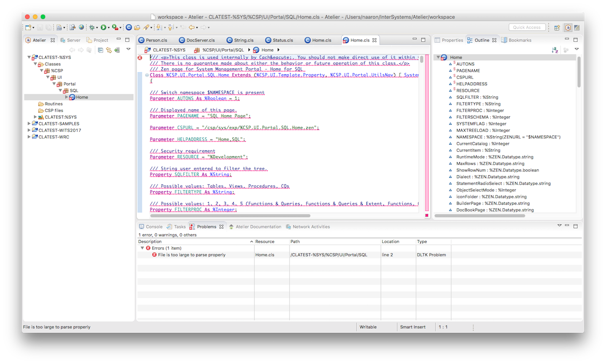
Task: Collapse the CLATEST-%SYS project node
Action: 29,57
